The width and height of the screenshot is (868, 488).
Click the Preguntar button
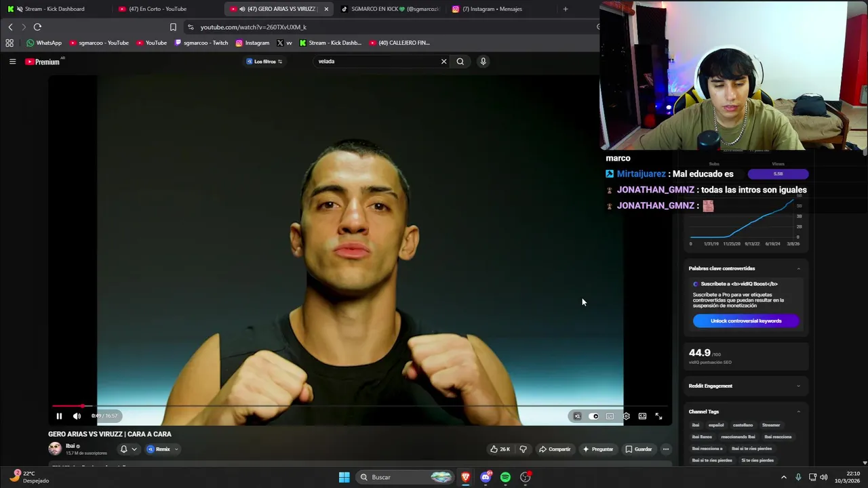click(x=597, y=449)
